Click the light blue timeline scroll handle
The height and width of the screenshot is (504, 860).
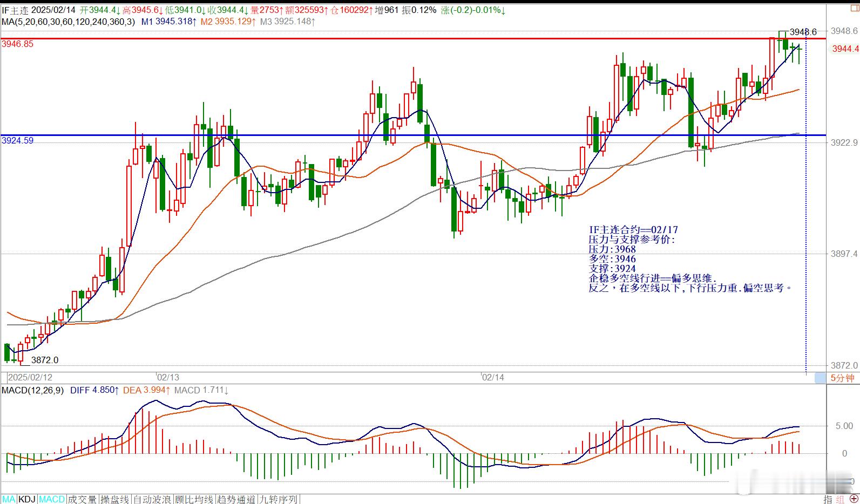(x=820, y=378)
